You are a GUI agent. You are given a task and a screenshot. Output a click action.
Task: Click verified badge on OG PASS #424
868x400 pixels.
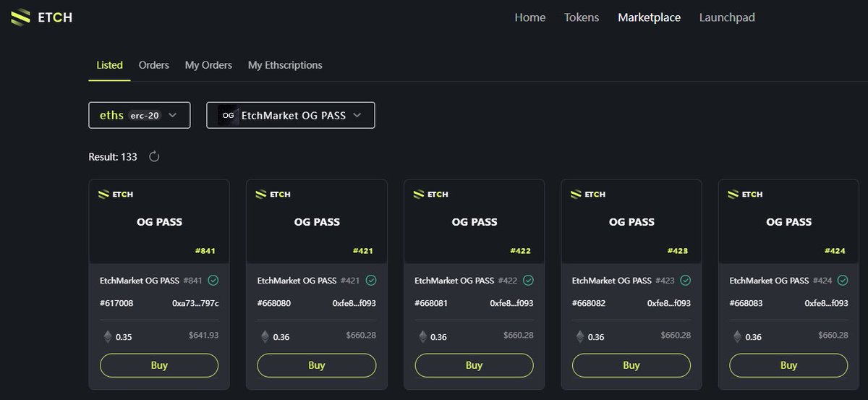pos(843,280)
